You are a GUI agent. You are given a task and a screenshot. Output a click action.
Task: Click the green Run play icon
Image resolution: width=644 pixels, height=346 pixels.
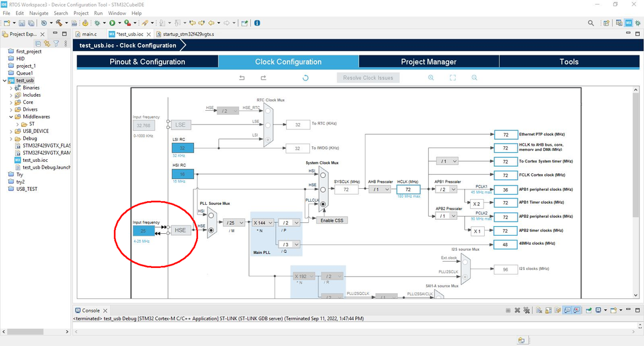pyautogui.click(x=112, y=23)
